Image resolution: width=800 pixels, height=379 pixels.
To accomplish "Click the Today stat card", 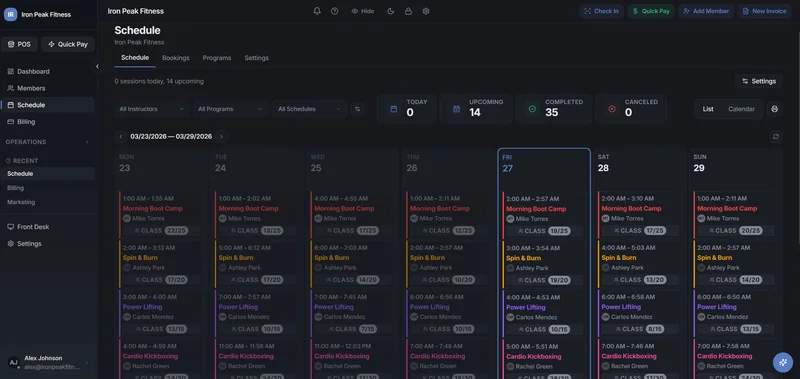I will pos(407,109).
